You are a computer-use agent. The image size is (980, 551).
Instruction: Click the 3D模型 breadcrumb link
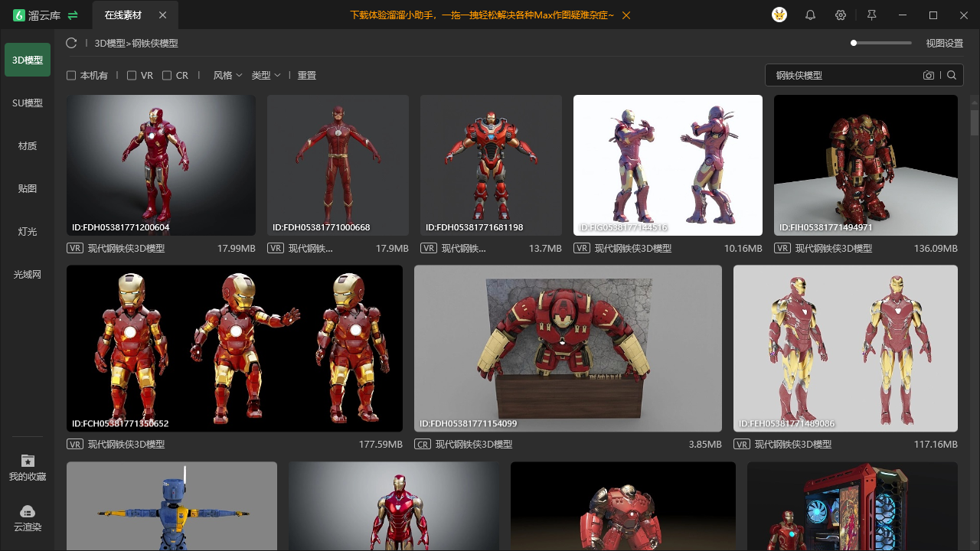(x=109, y=44)
